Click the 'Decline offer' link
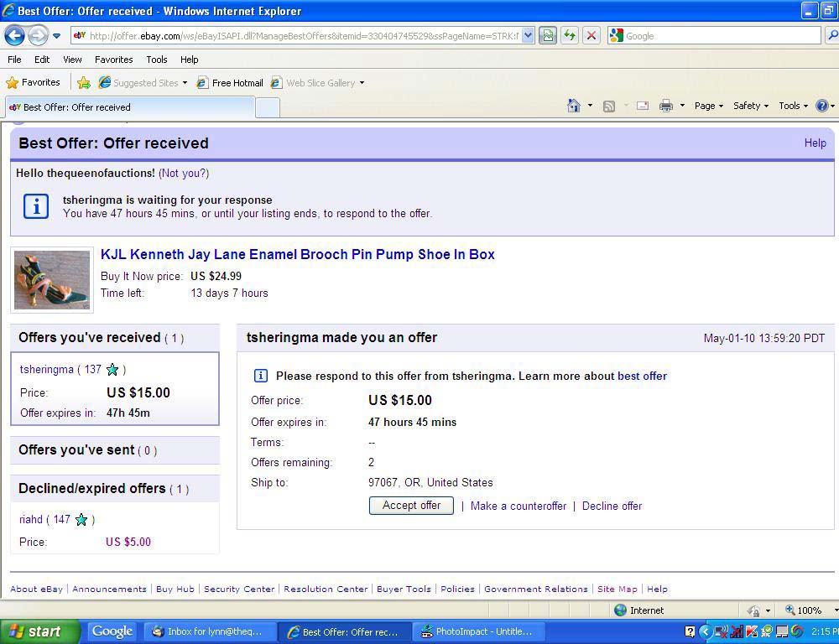The width and height of the screenshot is (839, 644). [x=612, y=506]
